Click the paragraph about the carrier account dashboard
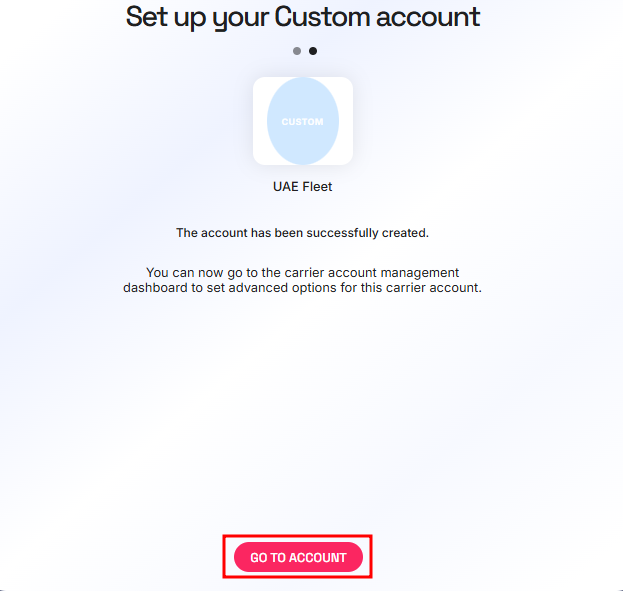 pos(302,280)
